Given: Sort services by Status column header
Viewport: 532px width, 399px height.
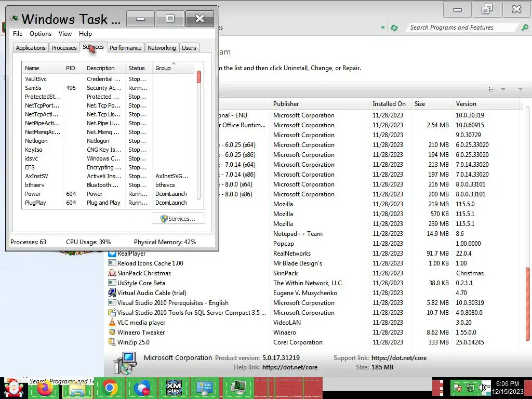Looking at the screenshot, I should click(x=139, y=68).
